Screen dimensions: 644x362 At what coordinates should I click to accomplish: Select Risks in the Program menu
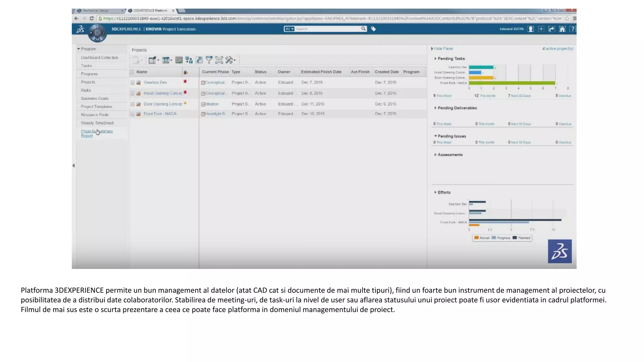(86, 90)
